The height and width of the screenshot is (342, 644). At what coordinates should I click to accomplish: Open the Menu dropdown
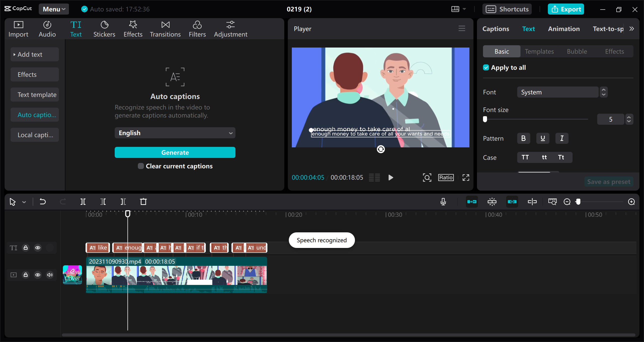pyautogui.click(x=54, y=9)
